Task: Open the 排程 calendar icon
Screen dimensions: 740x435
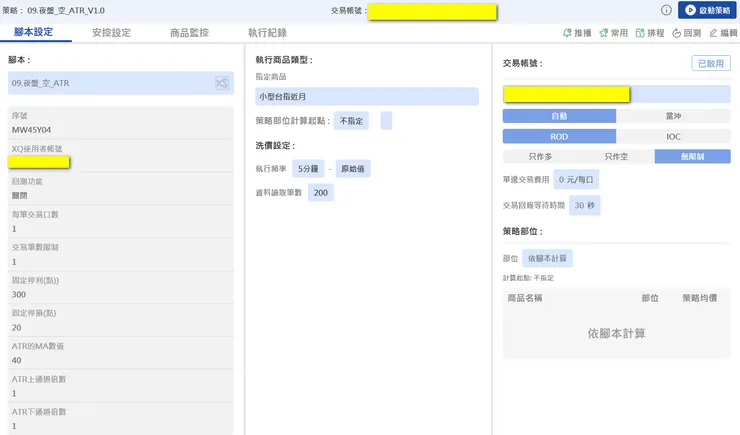Action: click(640, 33)
